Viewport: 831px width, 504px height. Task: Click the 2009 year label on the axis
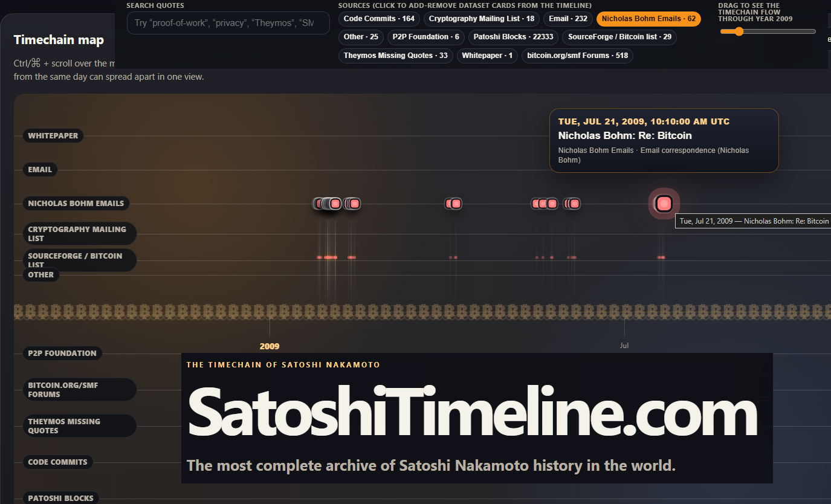270,346
